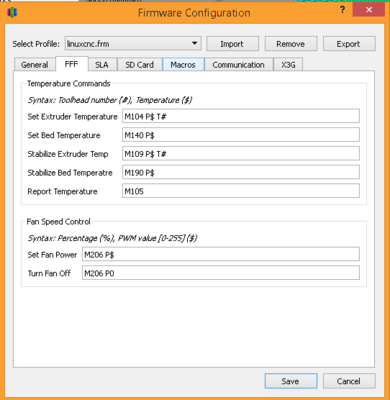Open the SD Card tab
This screenshot has width=390, height=400.
pyautogui.click(x=140, y=65)
